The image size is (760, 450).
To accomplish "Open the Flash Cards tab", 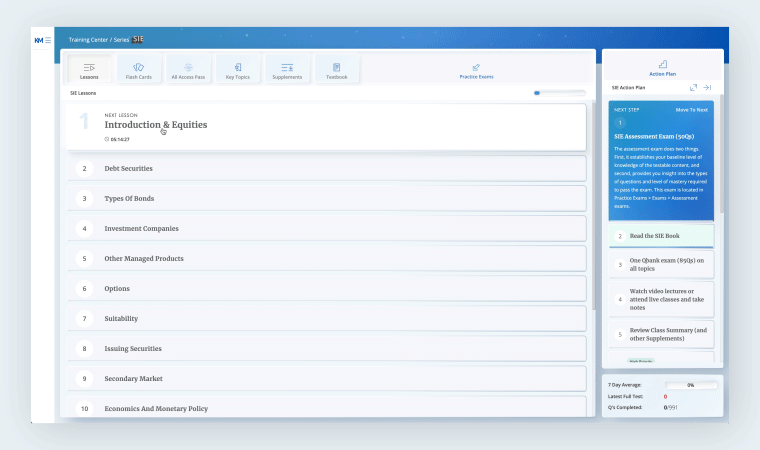I will pyautogui.click(x=138, y=70).
